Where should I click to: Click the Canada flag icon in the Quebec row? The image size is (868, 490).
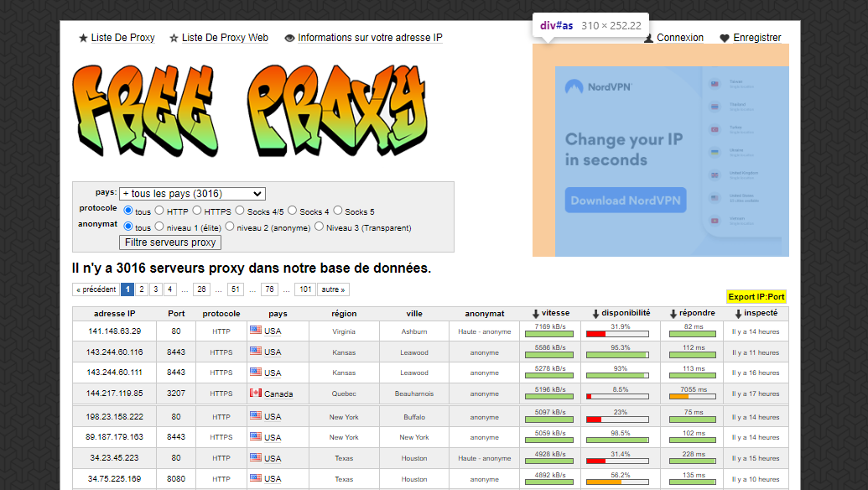click(x=257, y=394)
